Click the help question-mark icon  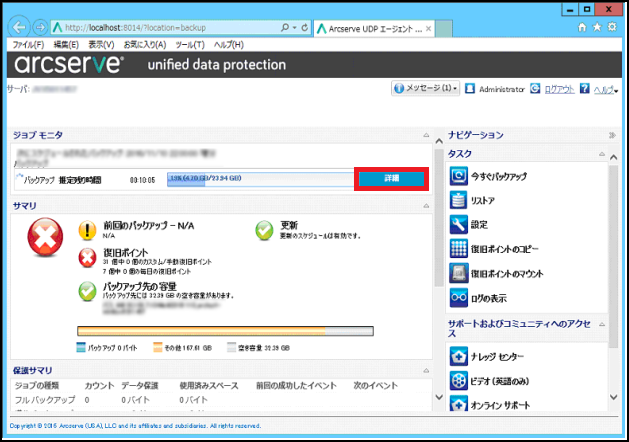coord(585,88)
